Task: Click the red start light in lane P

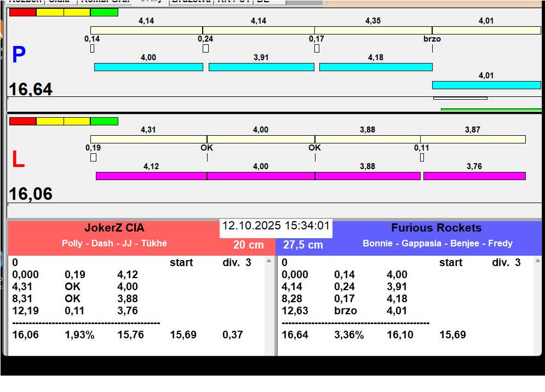Action: tap(22, 12)
